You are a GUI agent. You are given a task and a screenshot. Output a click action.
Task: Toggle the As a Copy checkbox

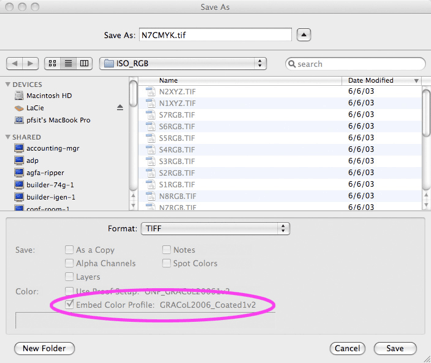pyautogui.click(x=69, y=250)
